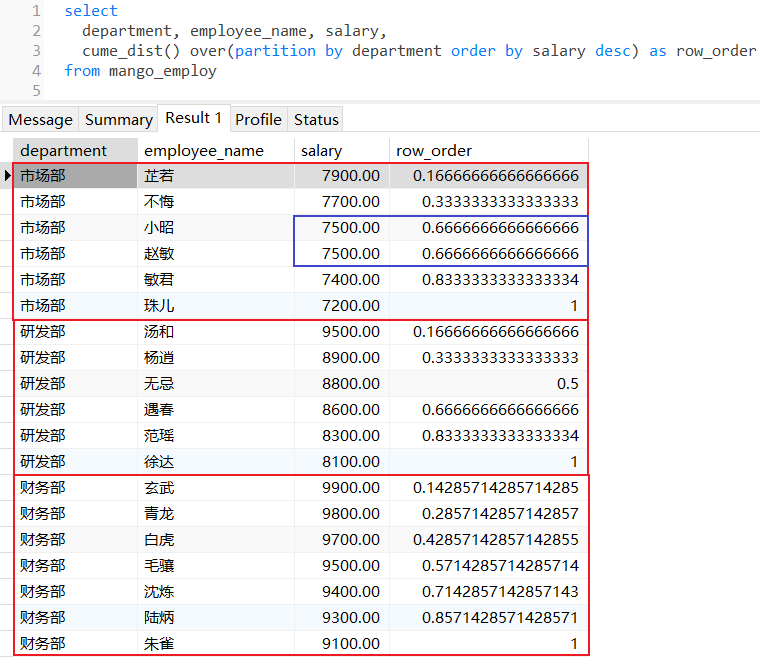Screen dimensions: 760x658
Task: Click salary cell 9700.00
Action: (342, 540)
